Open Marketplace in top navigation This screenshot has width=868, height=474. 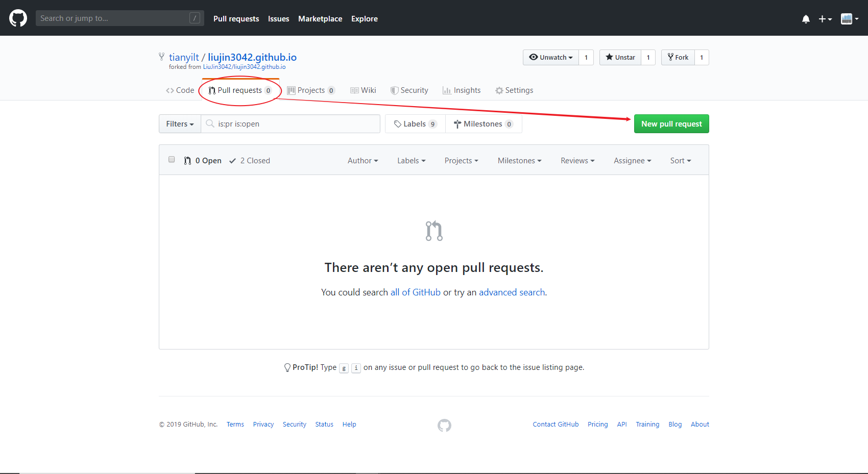[x=320, y=19]
